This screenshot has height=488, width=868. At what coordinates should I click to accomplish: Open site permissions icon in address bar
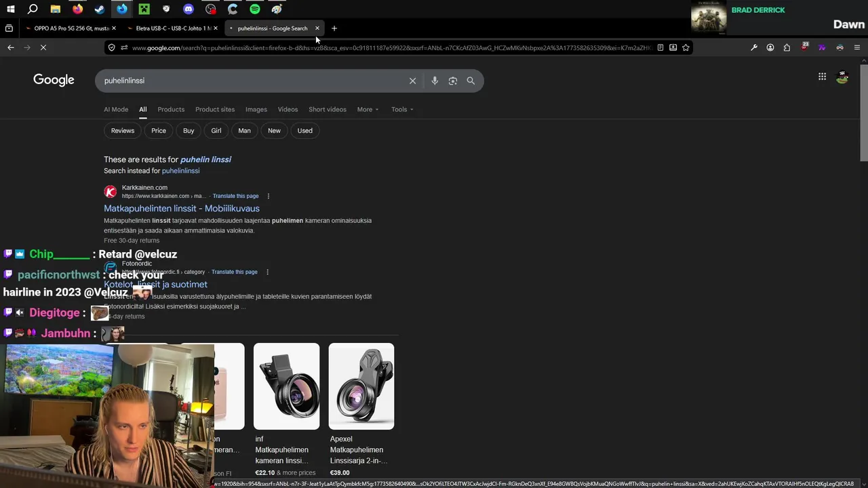124,47
